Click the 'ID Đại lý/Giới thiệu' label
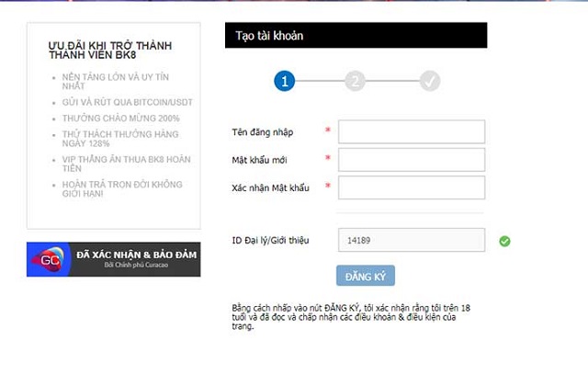Viewport: 588px width, 385px height. tap(270, 241)
